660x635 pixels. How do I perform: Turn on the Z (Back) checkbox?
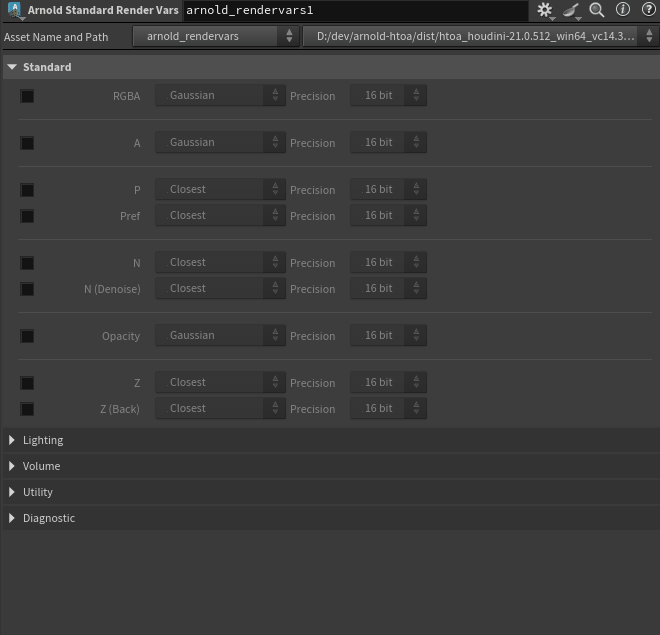coord(27,409)
